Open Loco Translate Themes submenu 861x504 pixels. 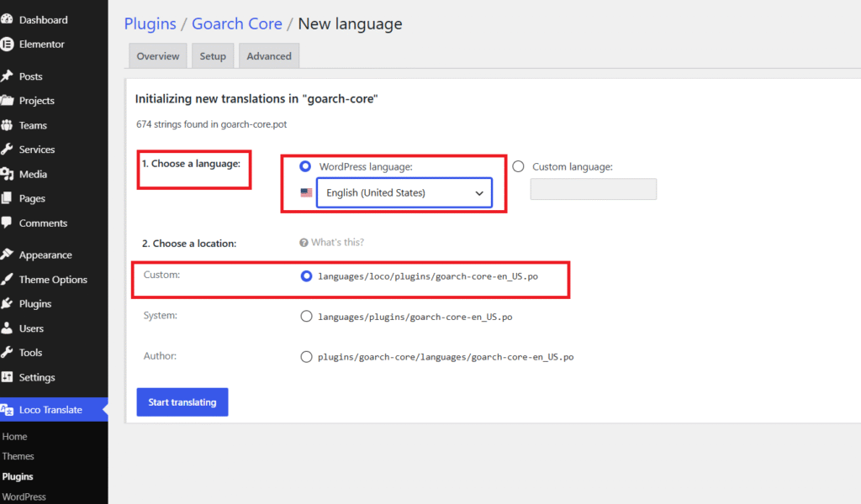coord(18,456)
